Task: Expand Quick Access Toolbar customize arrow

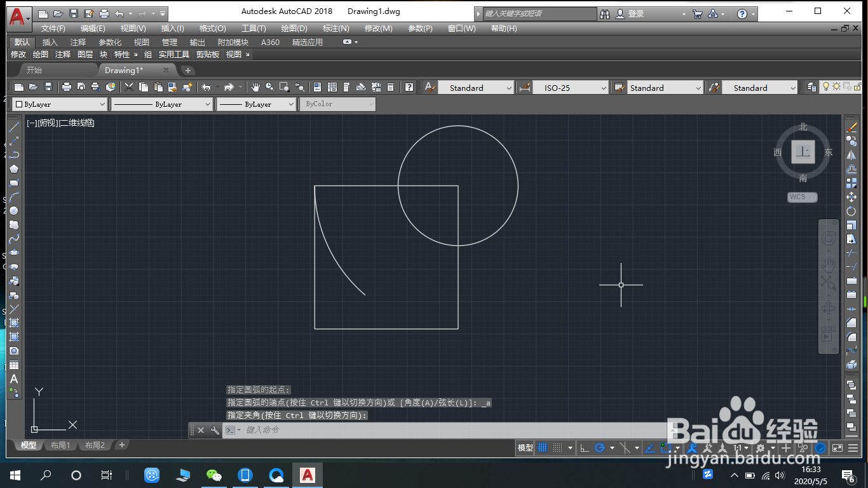Action: click(163, 13)
